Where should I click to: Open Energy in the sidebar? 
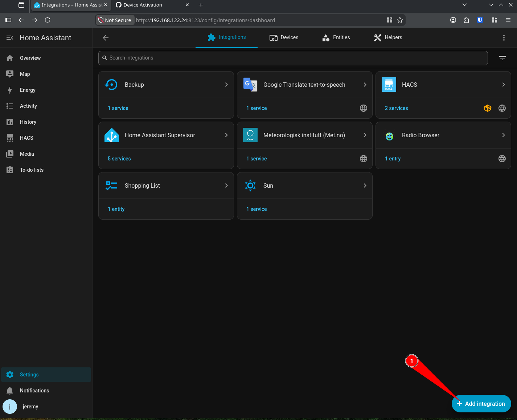pyautogui.click(x=46, y=90)
